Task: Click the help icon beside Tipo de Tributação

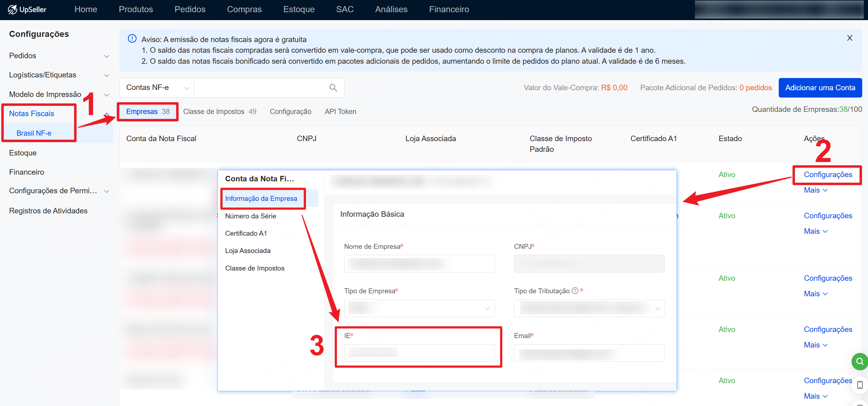Action: (x=575, y=291)
